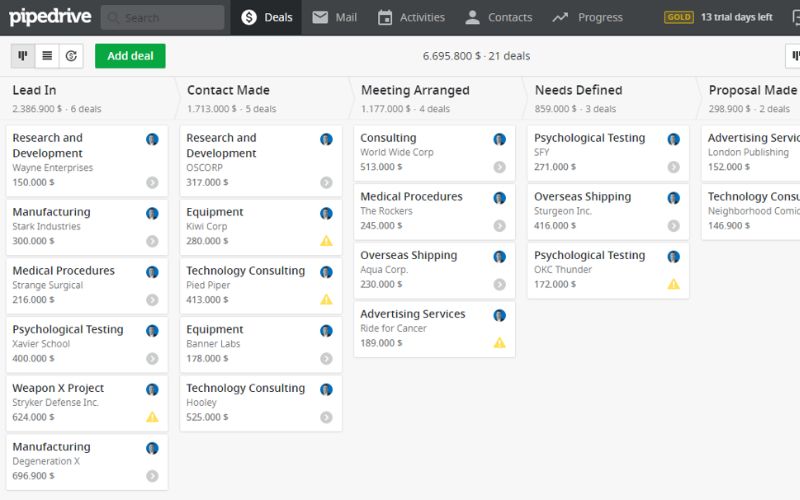
Task: Click 13 trial days left link
Action: (x=736, y=17)
